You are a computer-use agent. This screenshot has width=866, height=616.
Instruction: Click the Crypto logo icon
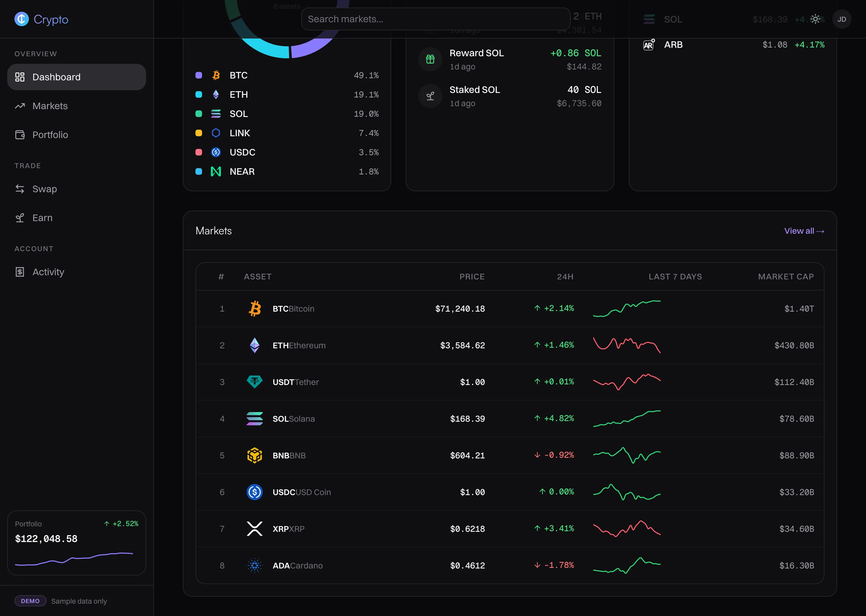(x=22, y=19)
